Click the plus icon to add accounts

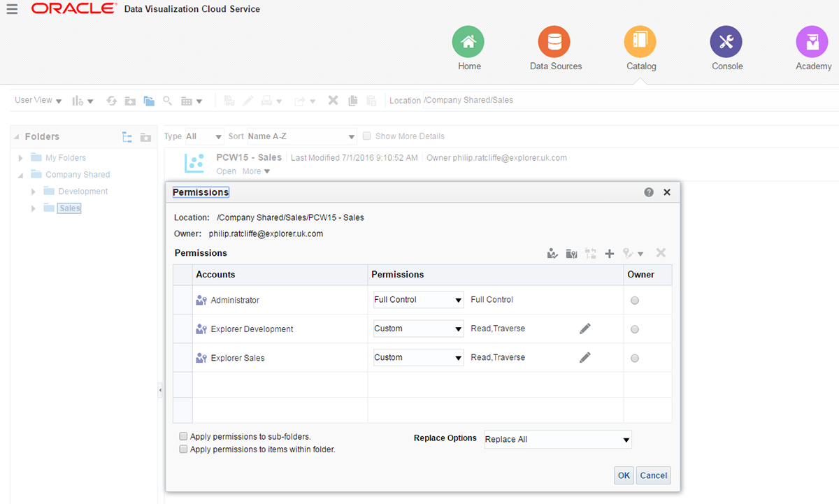point(609,254)
